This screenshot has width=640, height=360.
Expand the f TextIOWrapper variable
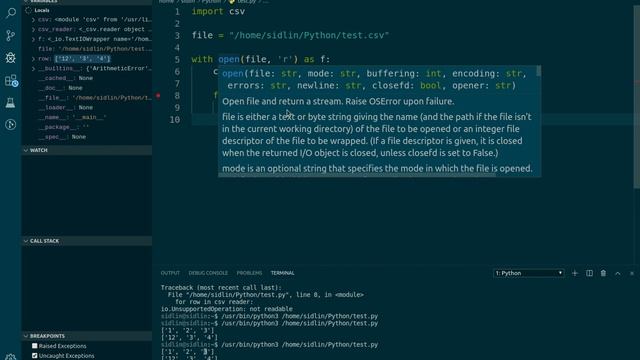click(33, 39)
